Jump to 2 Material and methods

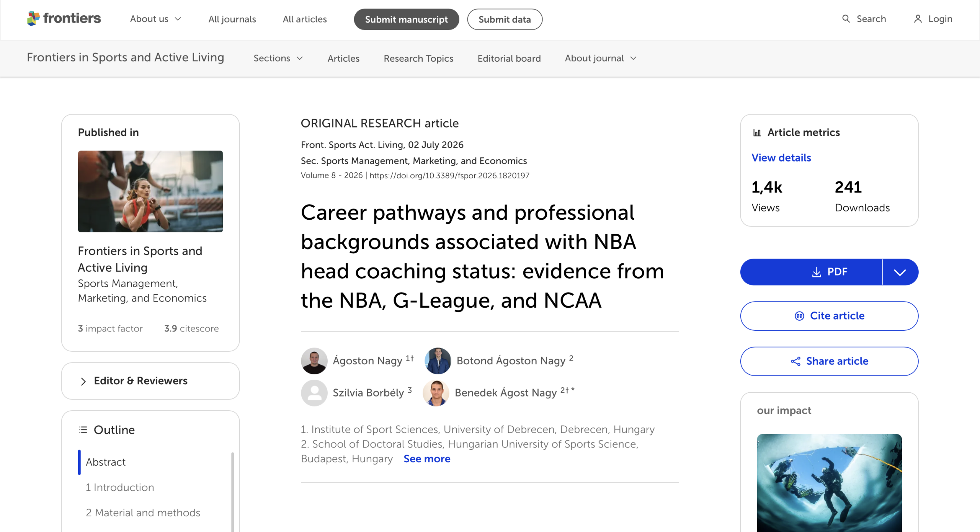coord(143,513)
